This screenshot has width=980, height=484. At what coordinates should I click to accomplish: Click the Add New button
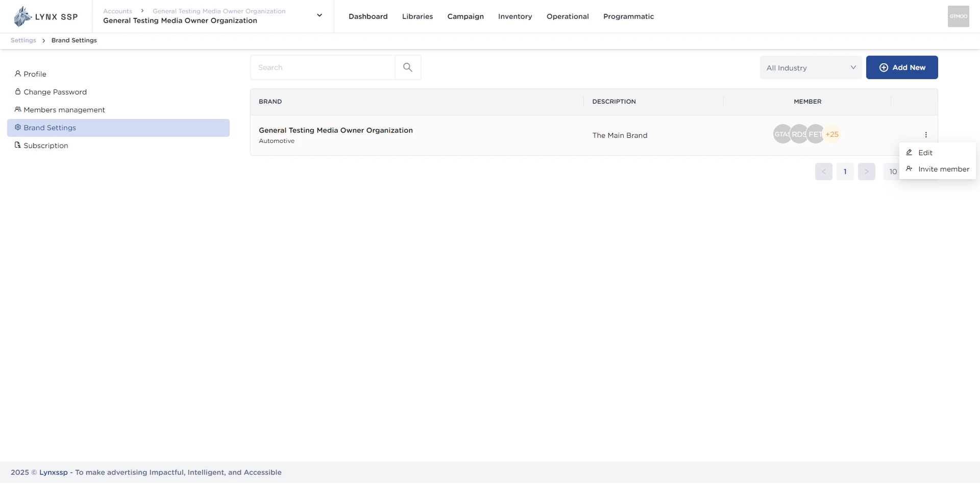click(902, 67)
